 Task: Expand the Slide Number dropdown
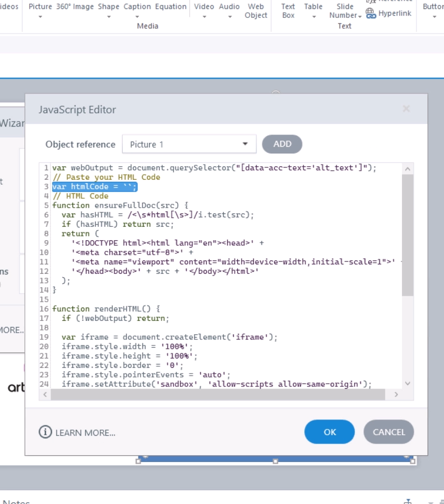[x=359, y=16]
